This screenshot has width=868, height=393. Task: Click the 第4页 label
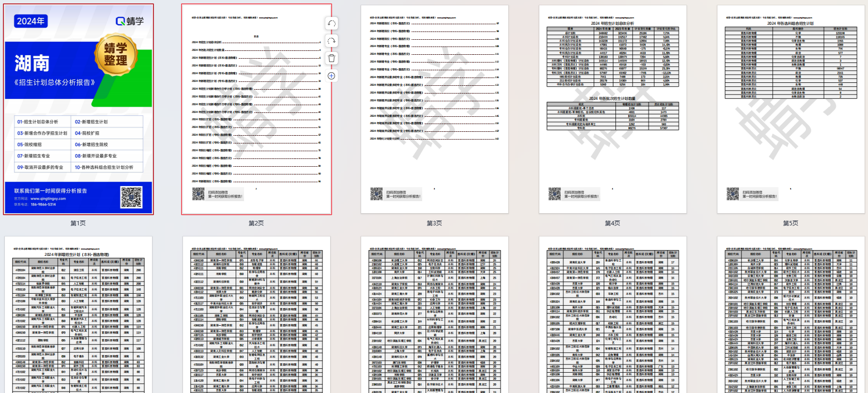612,223
